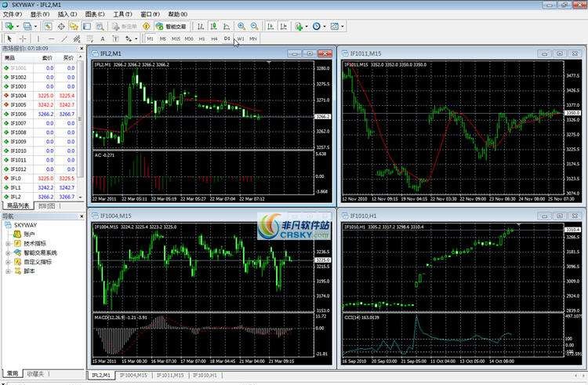588x385 pixels.
Task: Select the Horizontal Line tool
Action: click(52, 38)
